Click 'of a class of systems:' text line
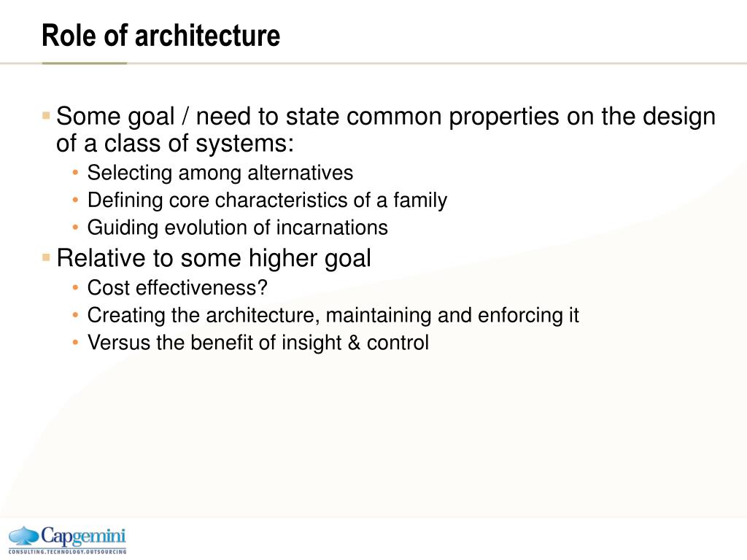 pyautogui.click(x=175, y=144)
